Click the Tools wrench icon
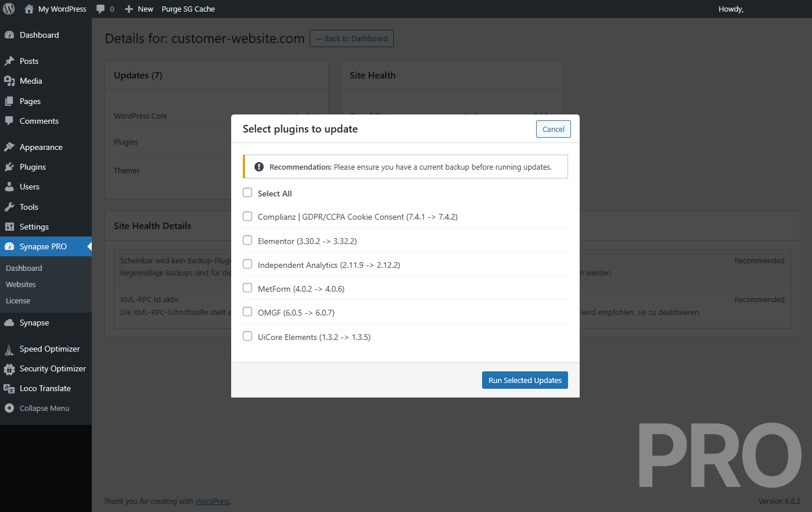The image size is (812, 512). point(9,207)
